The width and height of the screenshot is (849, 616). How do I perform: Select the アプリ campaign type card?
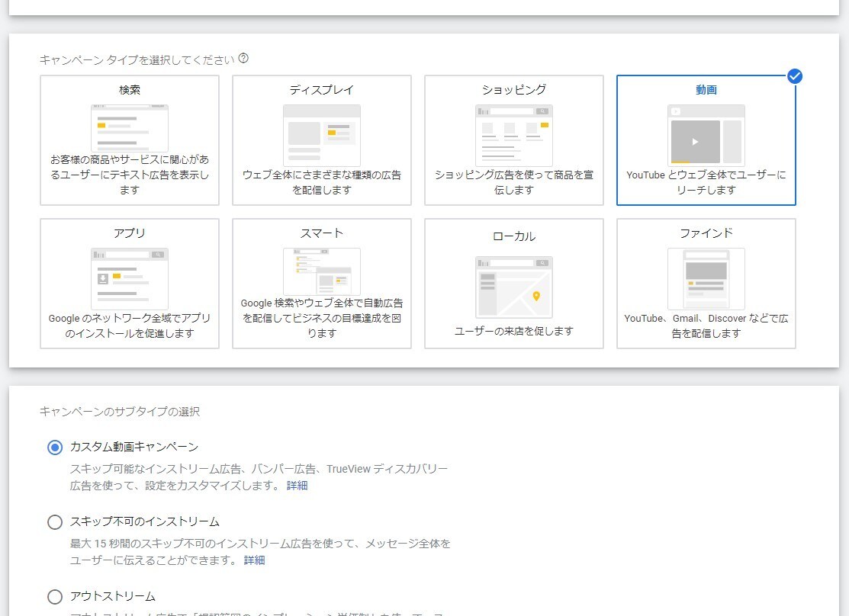tap(130, 284)
